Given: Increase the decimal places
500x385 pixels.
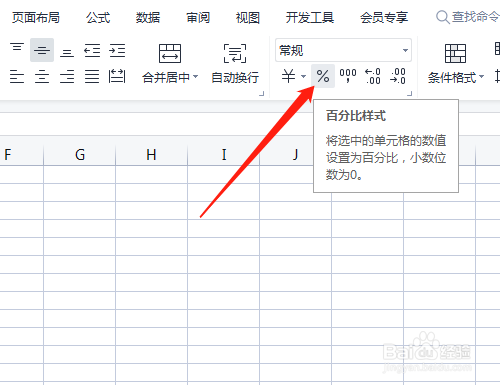Looking at the screenshot, I should click(373, 76).
